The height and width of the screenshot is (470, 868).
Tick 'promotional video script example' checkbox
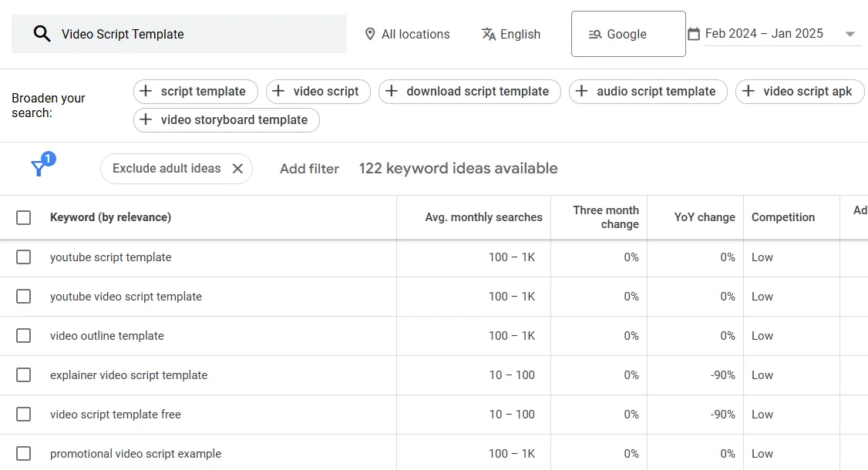pyautogui.click(x=24, y=454)
